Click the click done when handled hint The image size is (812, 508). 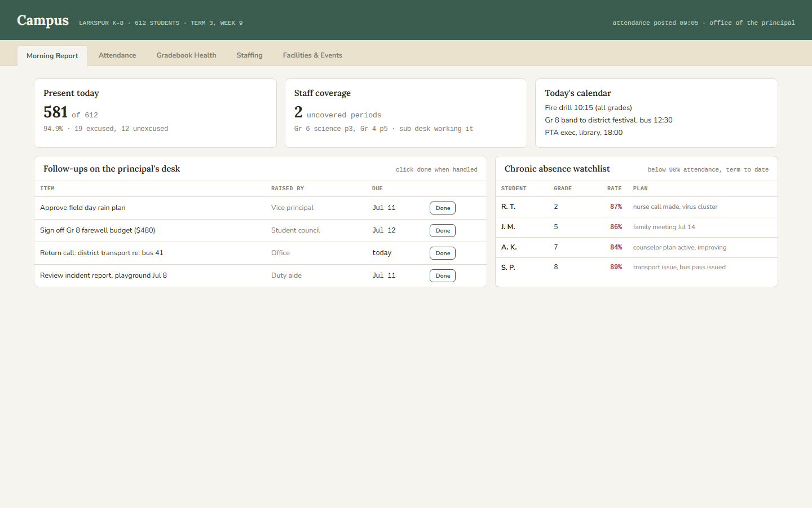pyautogui.click(x=436, y=170)
